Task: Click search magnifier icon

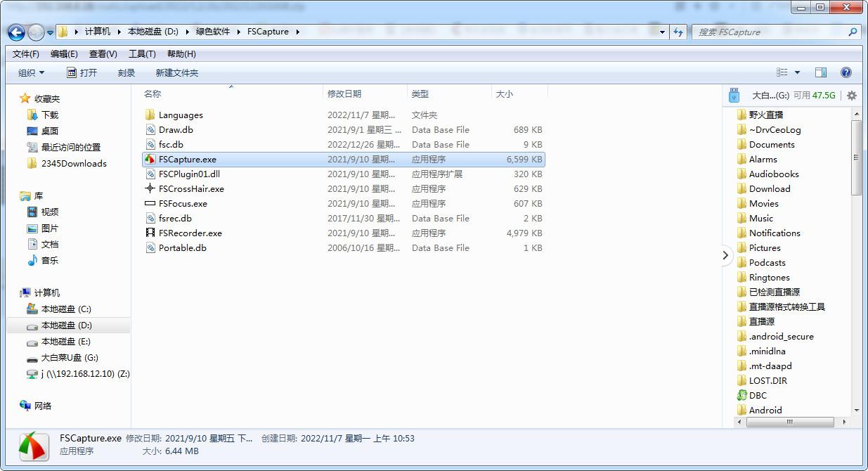Action: tap(853, 32)
